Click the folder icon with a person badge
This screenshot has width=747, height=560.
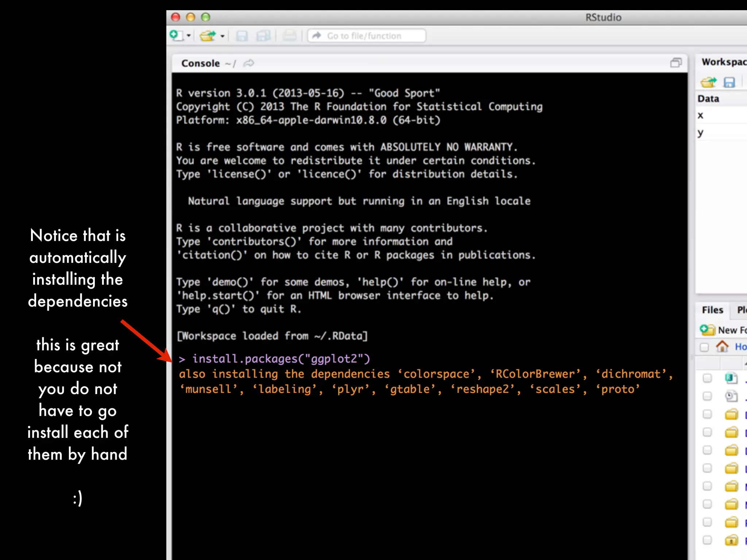(x=731, y=540)
